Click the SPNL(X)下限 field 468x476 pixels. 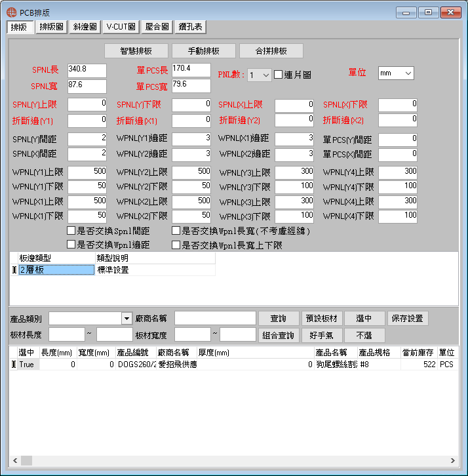pyautogui.click(x=398, y=105)
